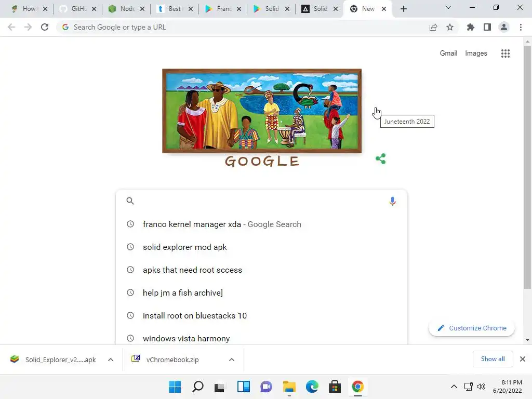Image resolution: width=532 pixels, height=399 pixels.
Task: Click Chrome icon on taskbar
Action: [x=357, y=387]
